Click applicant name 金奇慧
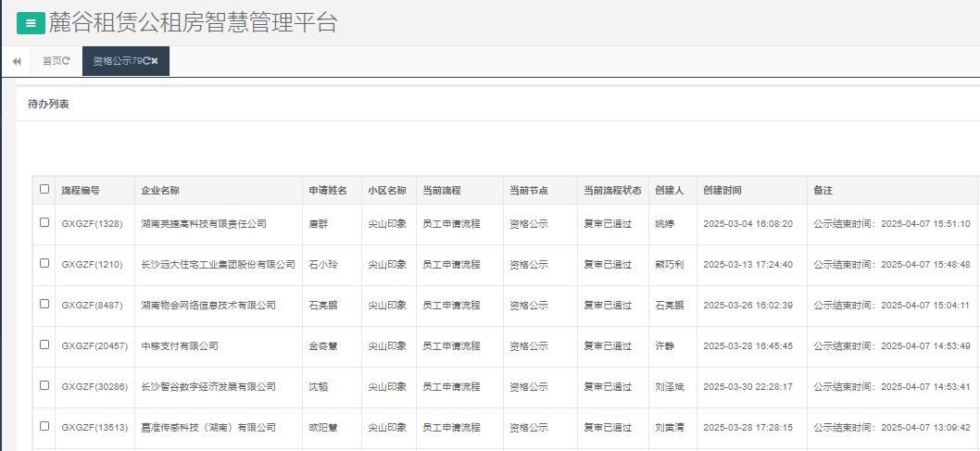980x451 pixels. pyautogui.click(x=323, y=346)
